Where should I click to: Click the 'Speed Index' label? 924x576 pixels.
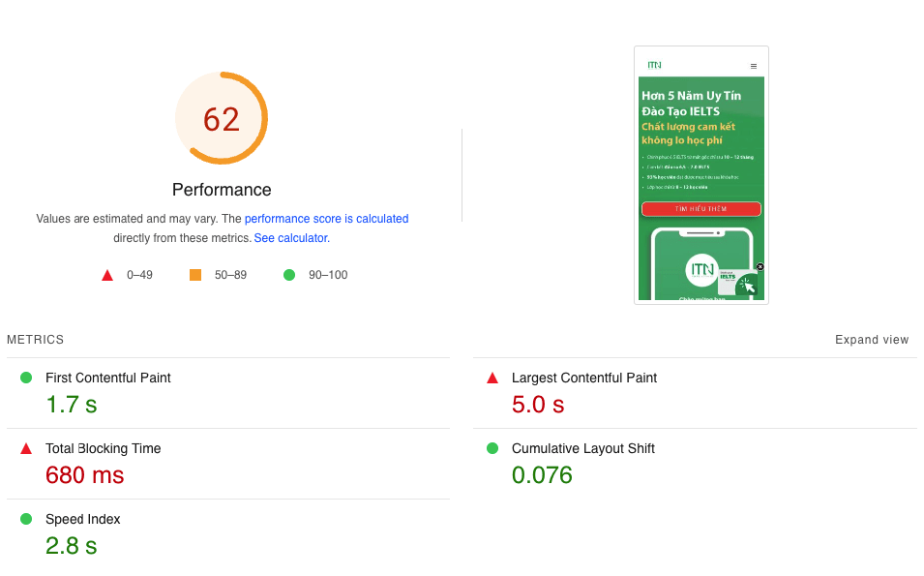coord(83,520)
